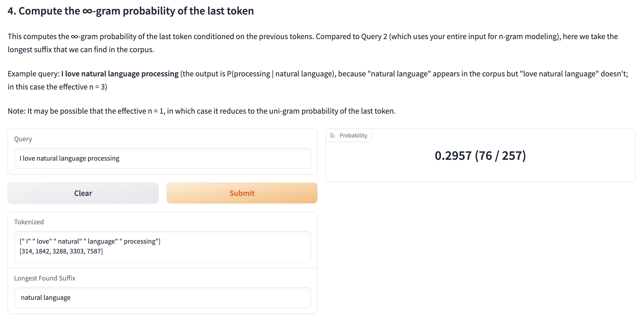644x320 pixels.
Task: Click the bold example query text
Action: pyautogui.click(x=120, y=74)
